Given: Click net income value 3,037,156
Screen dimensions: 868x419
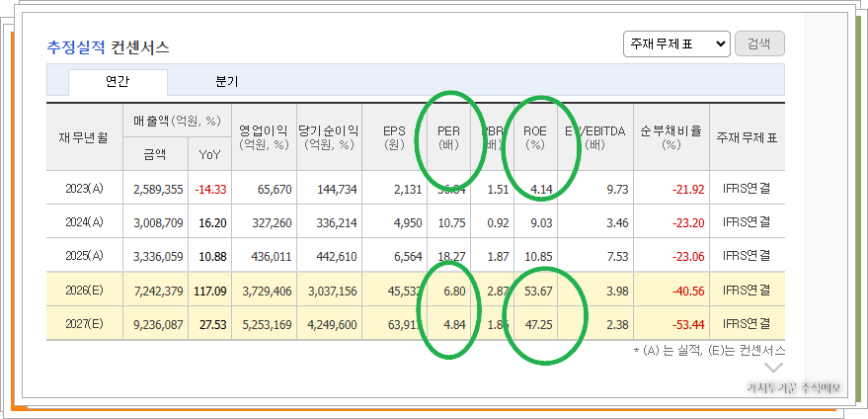Looking at the screenshot, I should click(333, 291).
